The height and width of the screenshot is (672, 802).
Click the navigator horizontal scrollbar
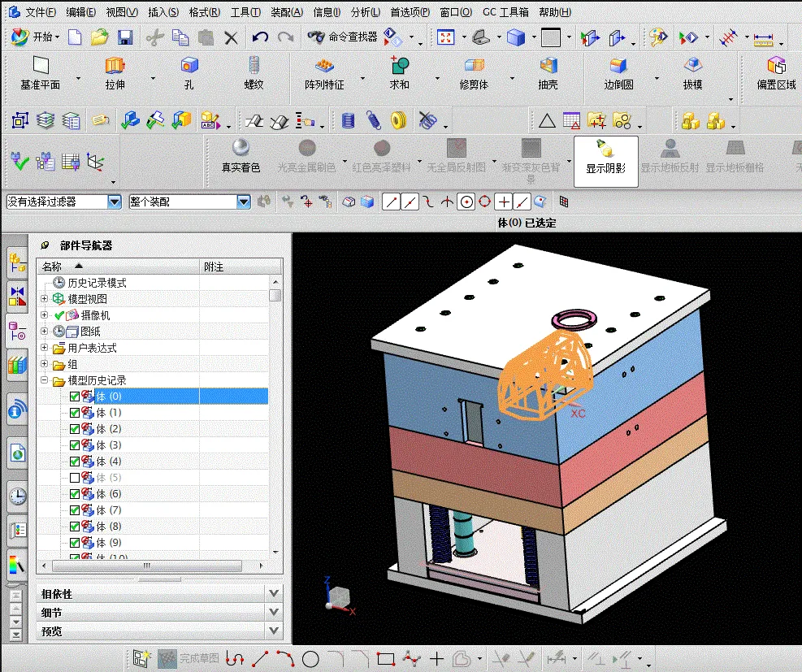tap(147, 566)
